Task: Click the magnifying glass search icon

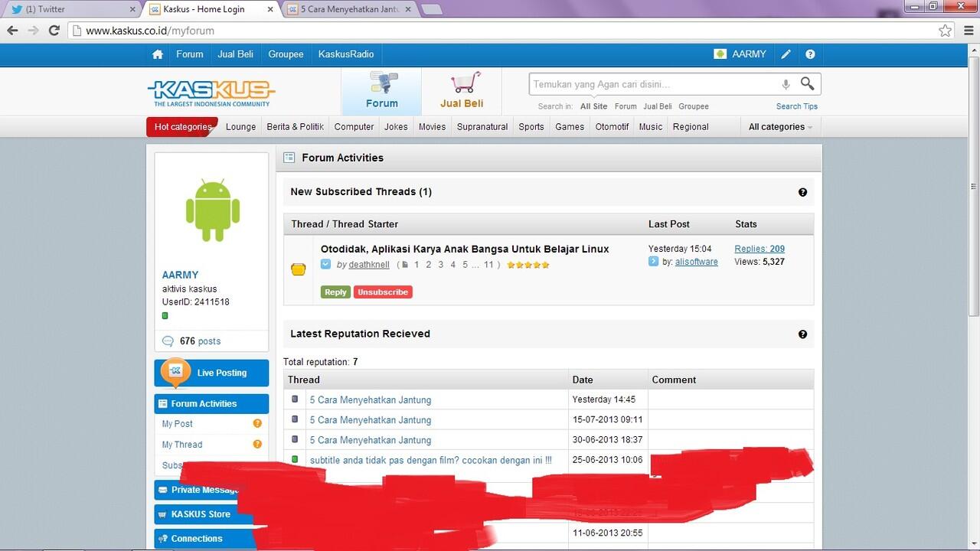Action: pyautogui.click(x=807, y=83)
